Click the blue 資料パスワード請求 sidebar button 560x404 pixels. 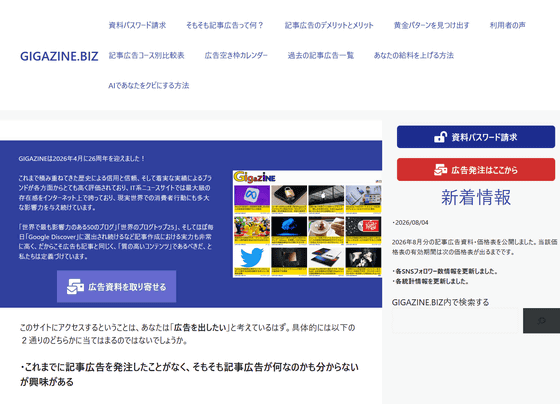[x=476, y=137]
